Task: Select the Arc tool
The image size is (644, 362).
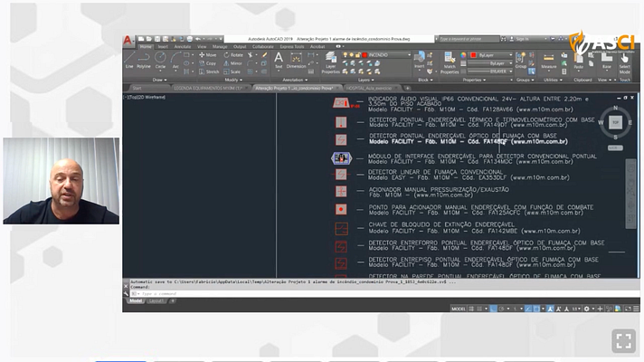Action: (175, 60)
